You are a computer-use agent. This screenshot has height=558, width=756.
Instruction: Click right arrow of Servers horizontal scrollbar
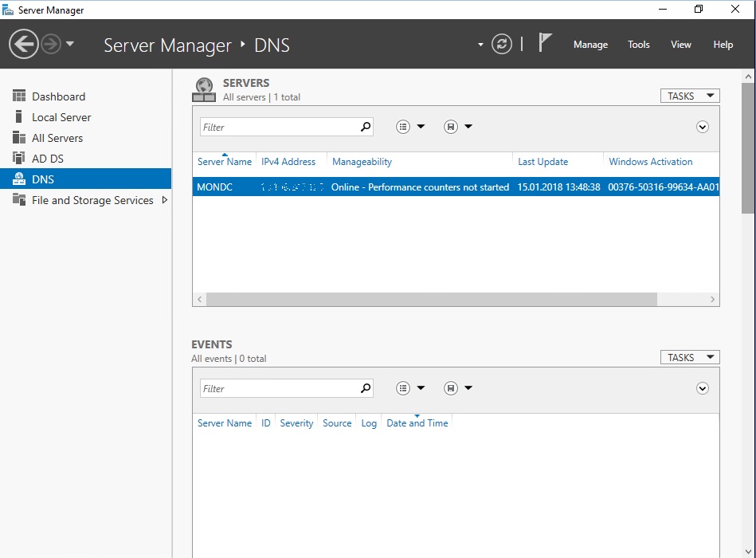tap(712, 299)
